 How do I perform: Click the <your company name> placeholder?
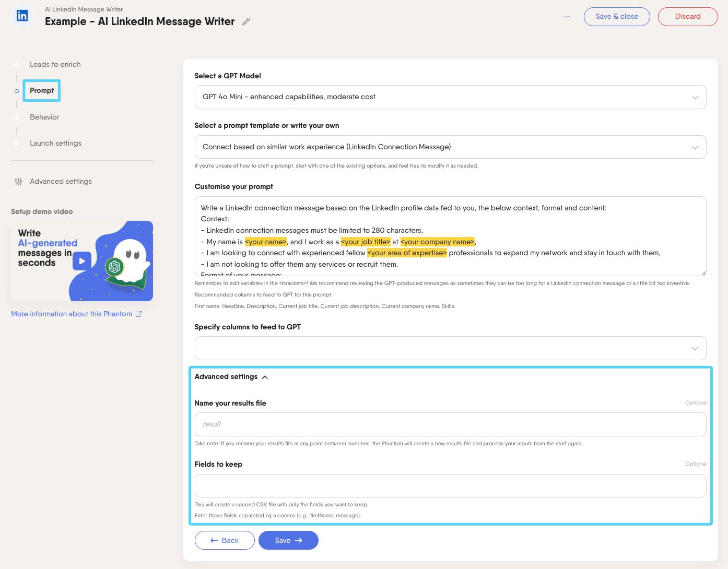(438, 242)
